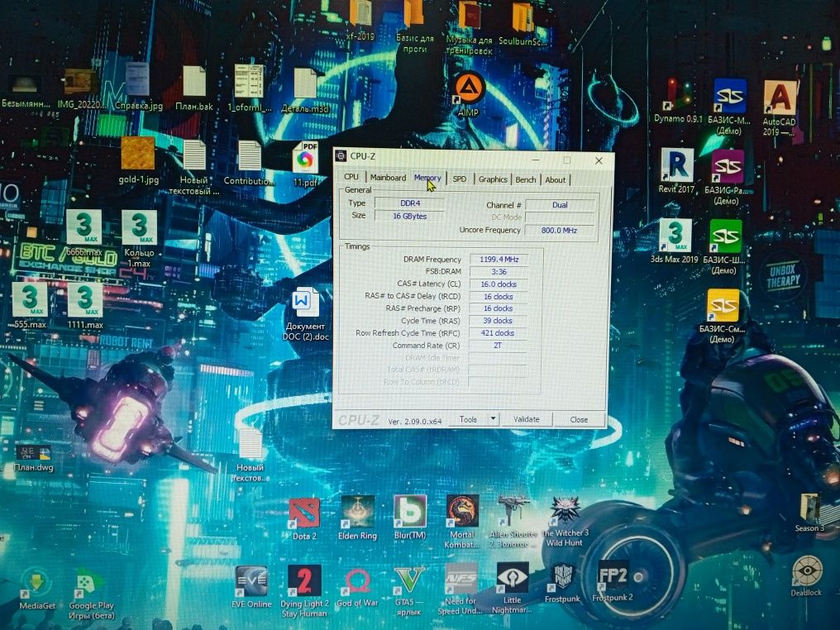Select the 1111.max file icon
This screenshot has width=840, height=630.
click(x=85, y=305)
